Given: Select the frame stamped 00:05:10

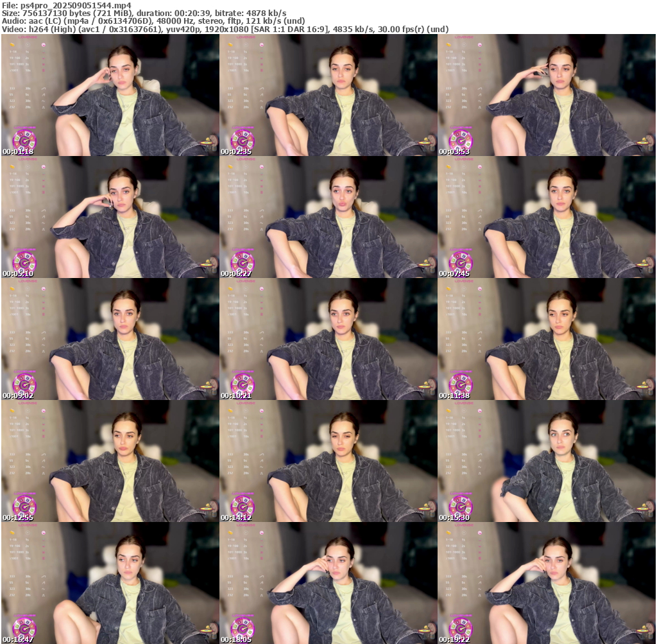Looking at the screenshot, I should [110, 217].
